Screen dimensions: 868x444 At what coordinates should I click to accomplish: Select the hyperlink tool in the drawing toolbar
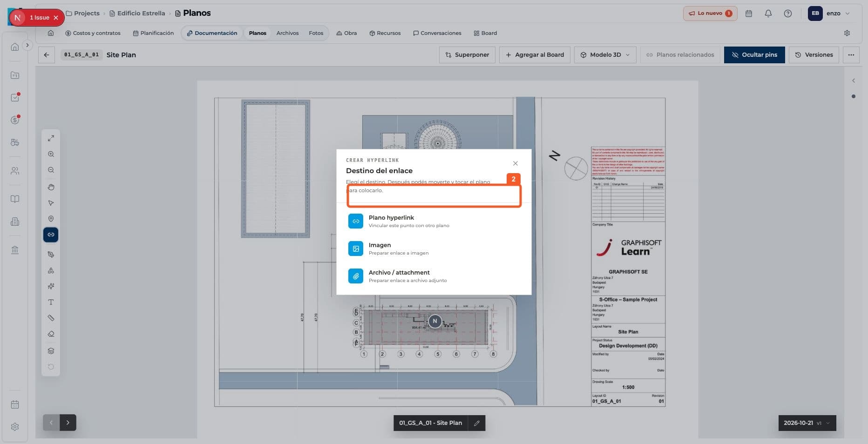(x=51, y=235)
